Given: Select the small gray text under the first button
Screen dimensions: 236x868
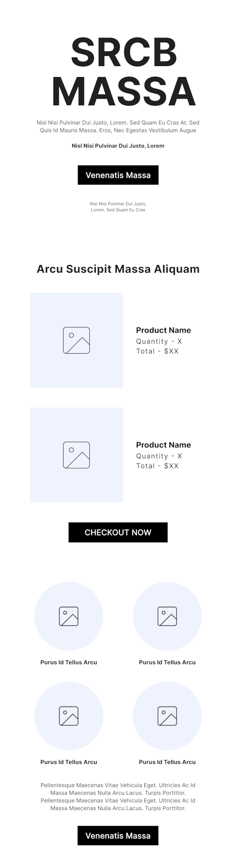Looking at the screenshot, I should click(x=118, y=207).
